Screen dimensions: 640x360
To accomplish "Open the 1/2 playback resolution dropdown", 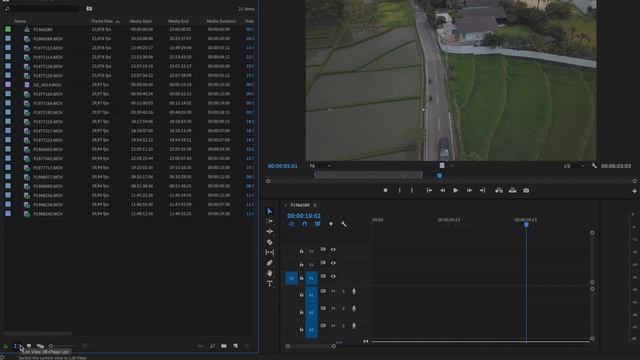I will click(573, 166).
